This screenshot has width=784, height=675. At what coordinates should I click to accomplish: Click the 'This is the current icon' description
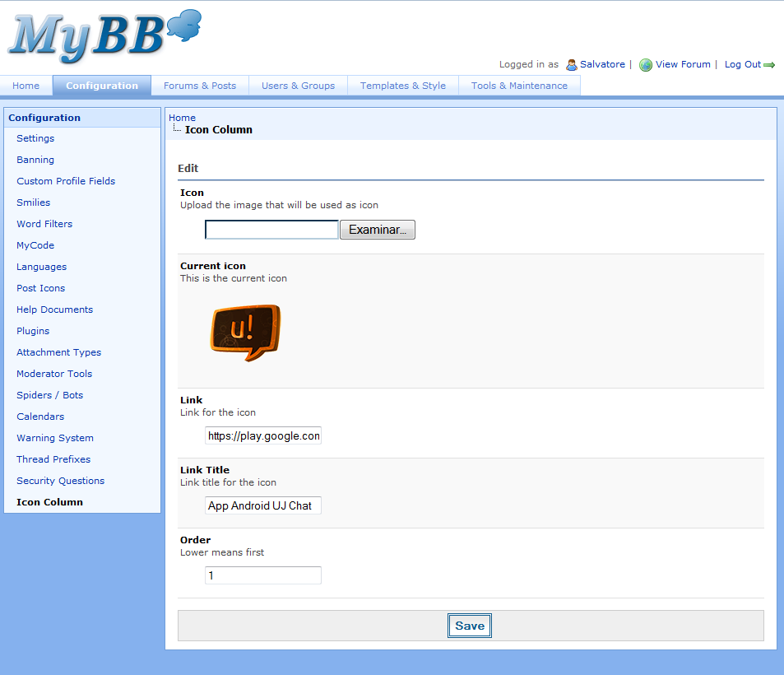point(234,278)
